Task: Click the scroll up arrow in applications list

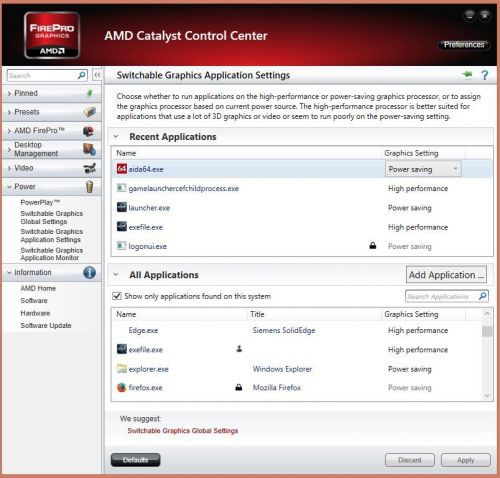Action: coord(487,314)
